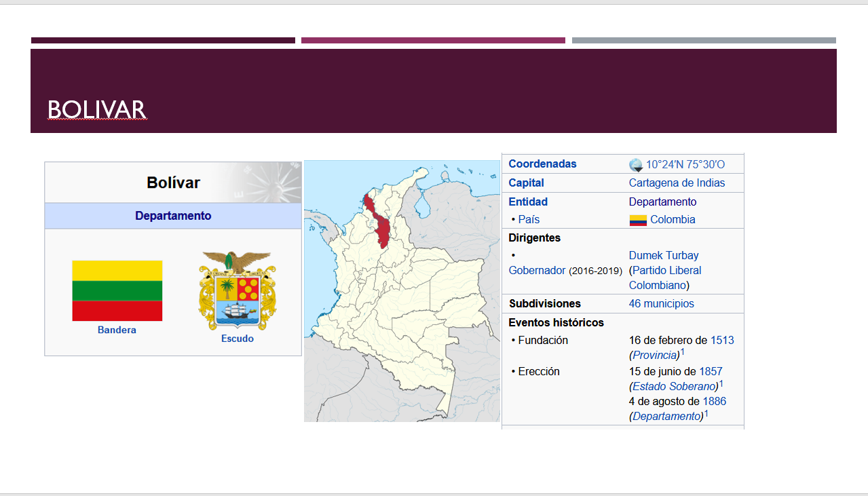This screenshot has width=868, height=496.
Task: Open the Provincia link
Action: tap(656, 356)
